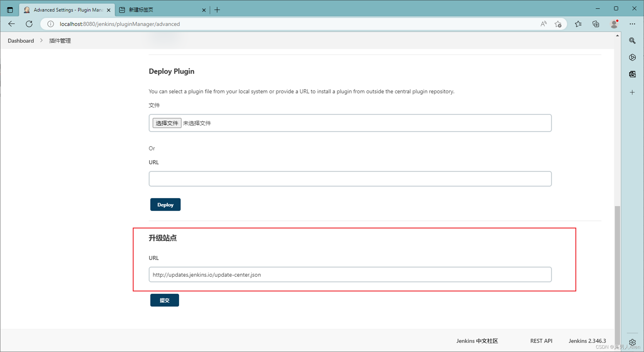
Task: Open the Settings and more ellipsis menu
Action: tap(633, 24)
